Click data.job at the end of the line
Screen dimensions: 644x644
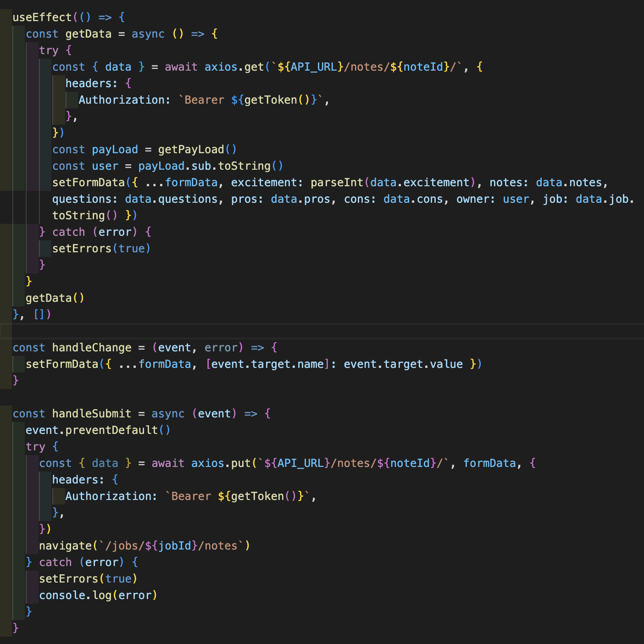click(x=602, y=199)
